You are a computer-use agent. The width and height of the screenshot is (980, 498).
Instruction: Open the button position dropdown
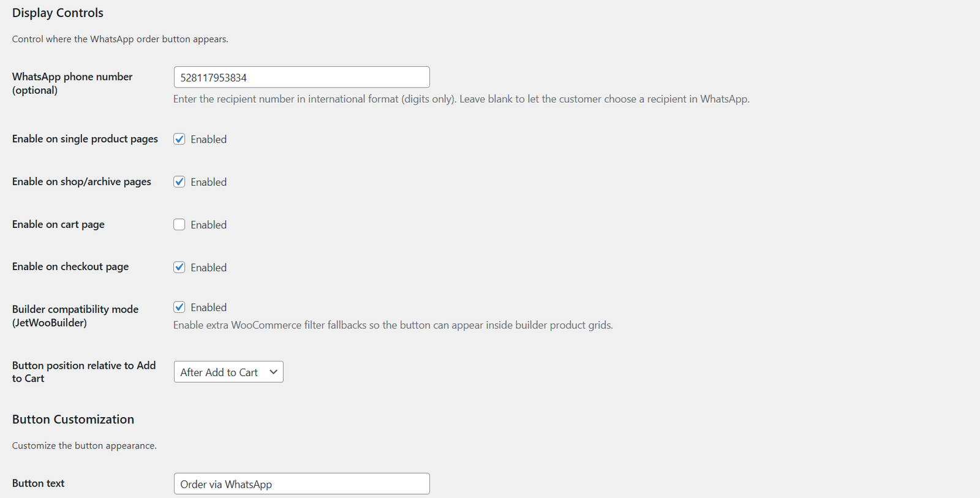click(228, 372)
